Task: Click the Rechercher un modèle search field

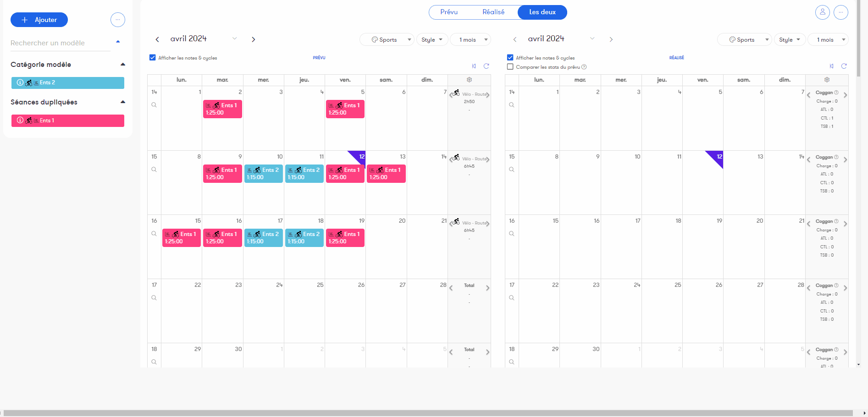Action: pos(61,43)
